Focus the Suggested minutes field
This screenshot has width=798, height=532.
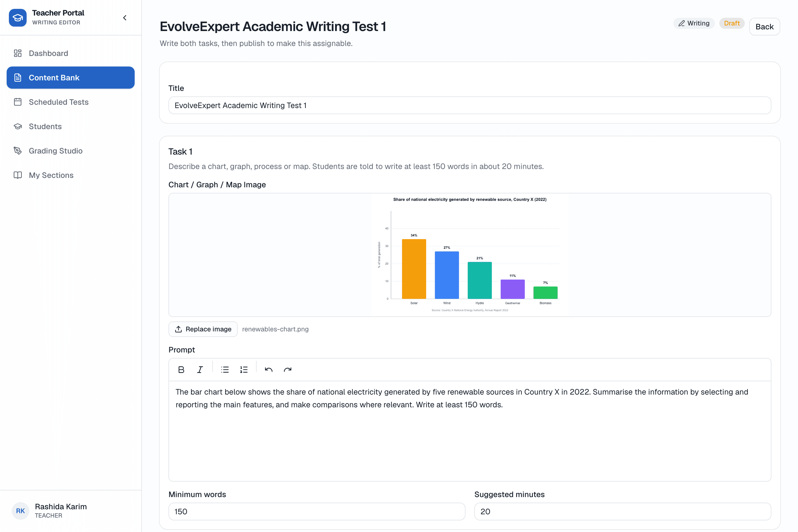pos(623,512)
